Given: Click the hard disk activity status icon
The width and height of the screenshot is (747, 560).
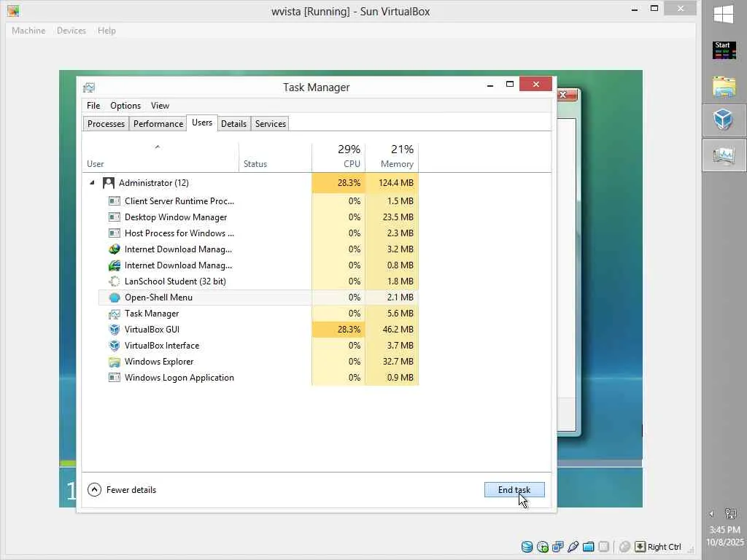Looking at the screenshot, I should pos(527,547).
